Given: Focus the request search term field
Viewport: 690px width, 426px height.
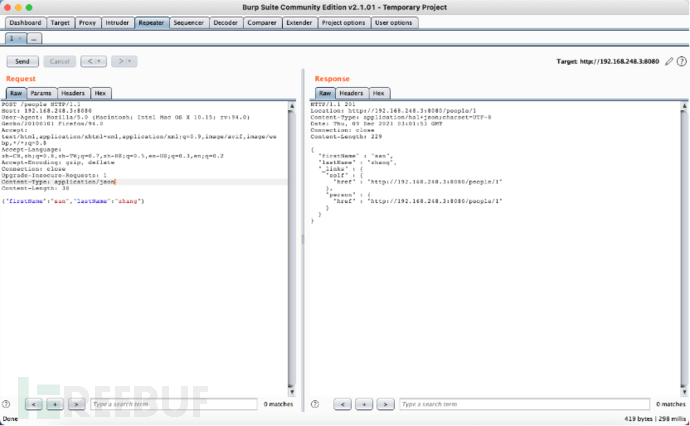Looking at the screenshot, I should [174, 404].
